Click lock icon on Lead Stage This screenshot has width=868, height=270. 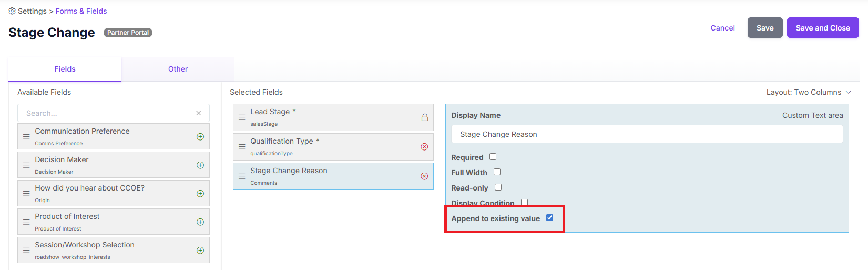pos(425,117)
